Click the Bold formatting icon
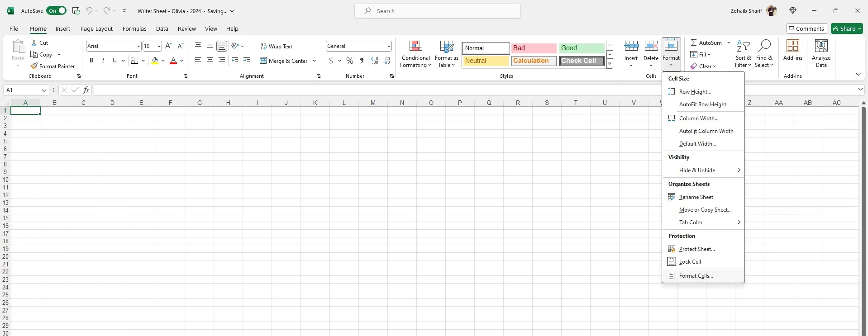The height and width of the screenshot is (336, 868). tap(91, 61)
